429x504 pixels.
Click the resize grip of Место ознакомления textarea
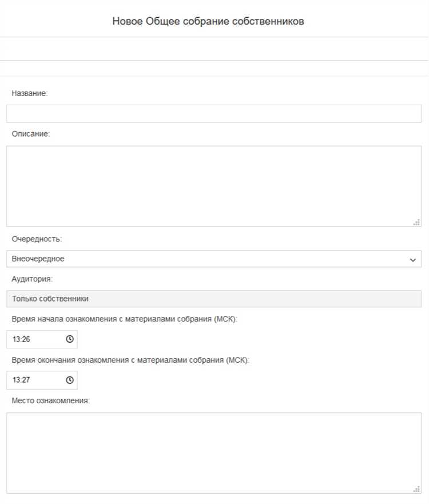417,489
